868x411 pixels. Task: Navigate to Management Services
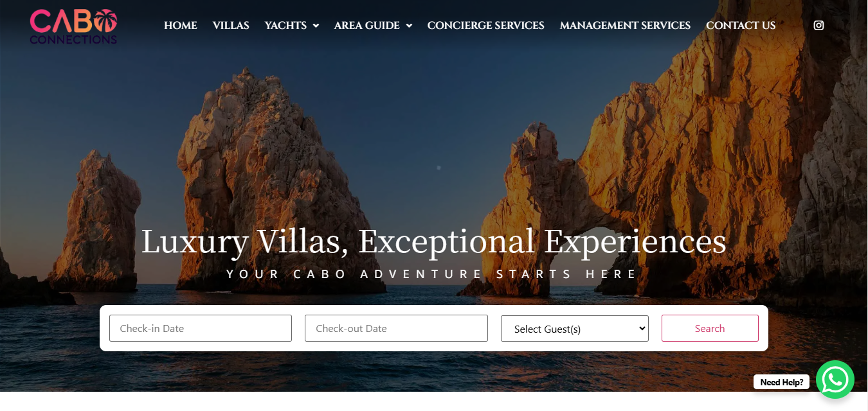625,26
